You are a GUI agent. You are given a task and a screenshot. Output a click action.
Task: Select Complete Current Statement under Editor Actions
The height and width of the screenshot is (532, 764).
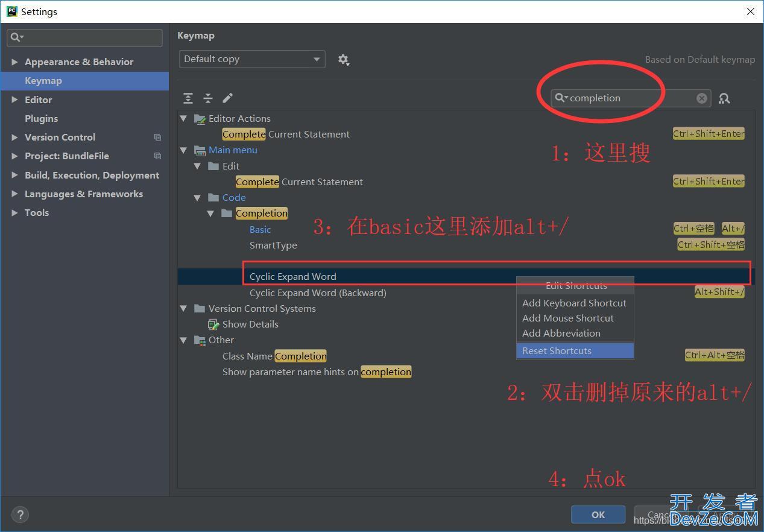(x=286, y=134)
